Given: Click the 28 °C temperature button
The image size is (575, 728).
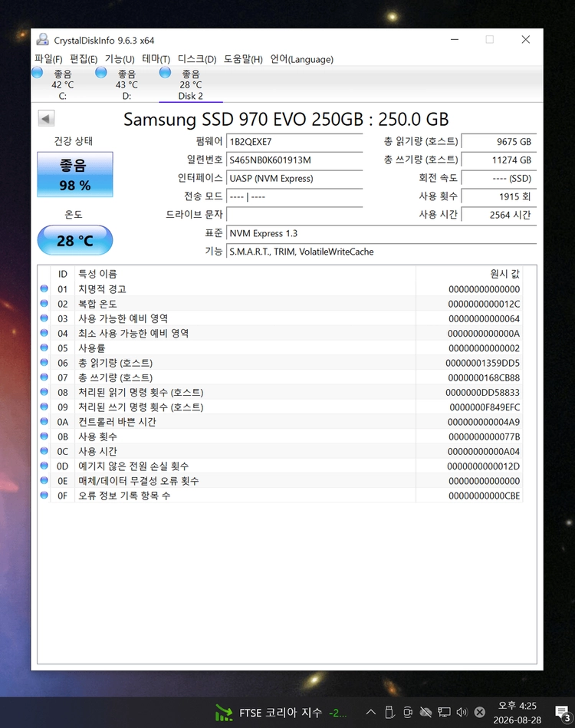Looking at the screenshot, I should [74, 240].
